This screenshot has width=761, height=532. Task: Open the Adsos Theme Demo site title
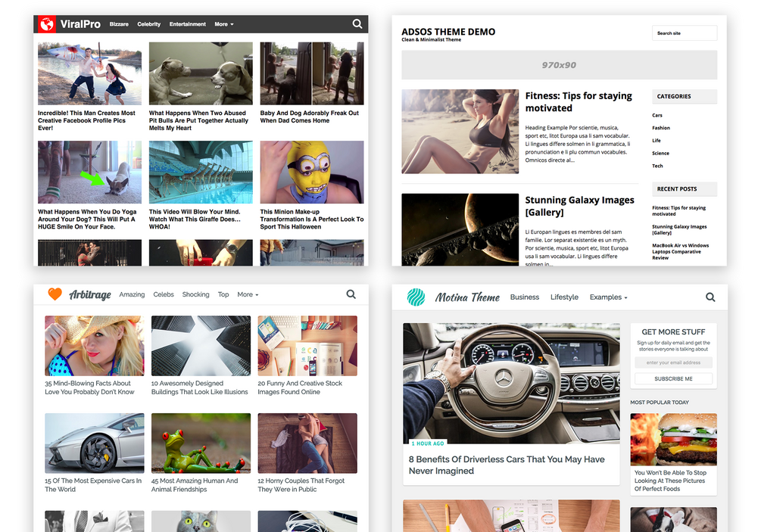448,32
